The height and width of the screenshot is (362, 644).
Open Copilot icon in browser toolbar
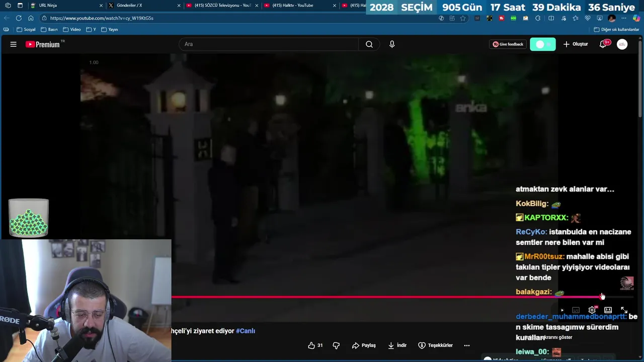636,18
